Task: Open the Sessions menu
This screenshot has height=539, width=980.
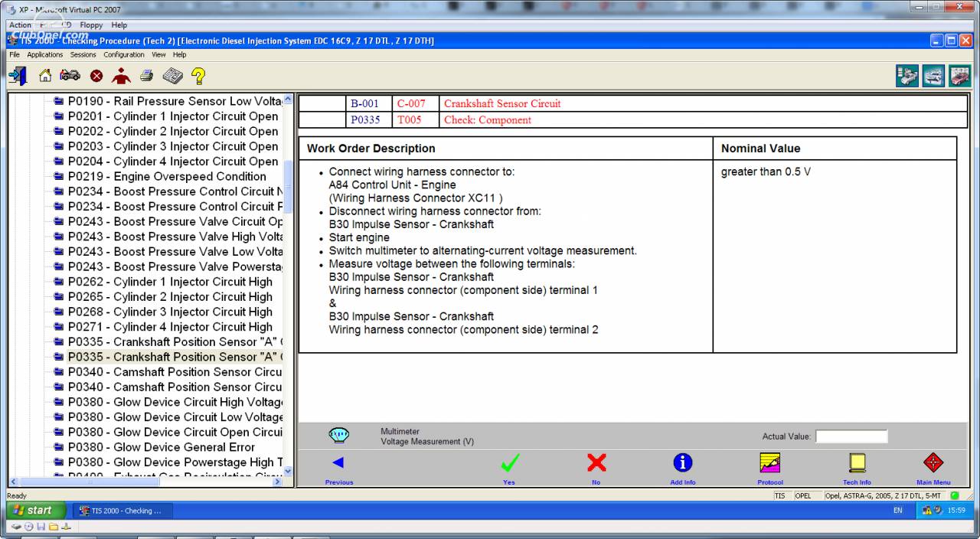Action: pos(83,55)
